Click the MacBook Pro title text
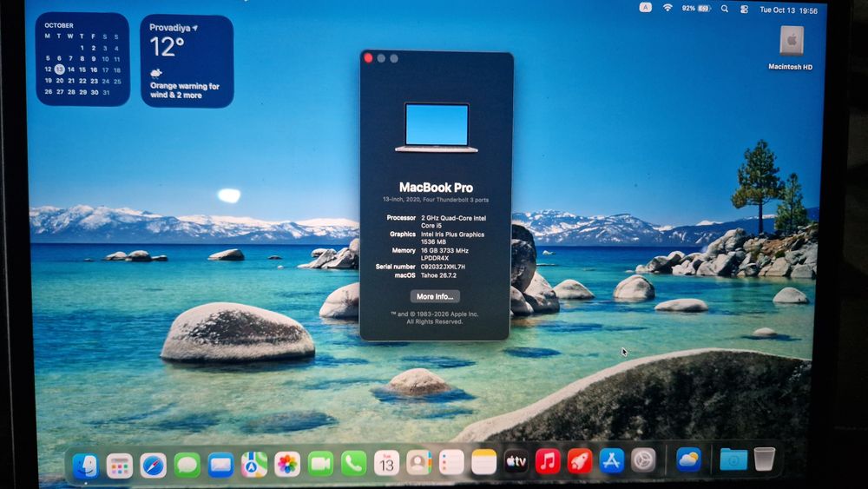 pyautogui.click(x=437, y=188)
